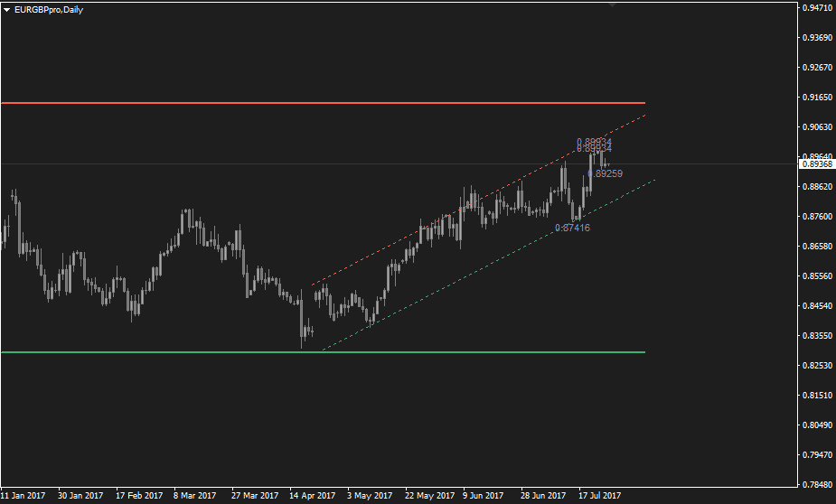
Task: Click the current price tag 0.89368
Action: pyautogui.click(x=817, y=164)
